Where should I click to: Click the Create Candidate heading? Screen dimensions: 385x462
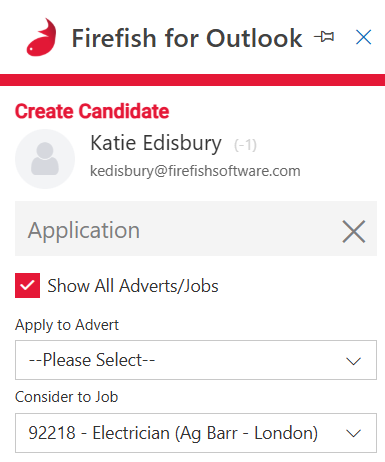pyautogui.click(x=92, y=111)
